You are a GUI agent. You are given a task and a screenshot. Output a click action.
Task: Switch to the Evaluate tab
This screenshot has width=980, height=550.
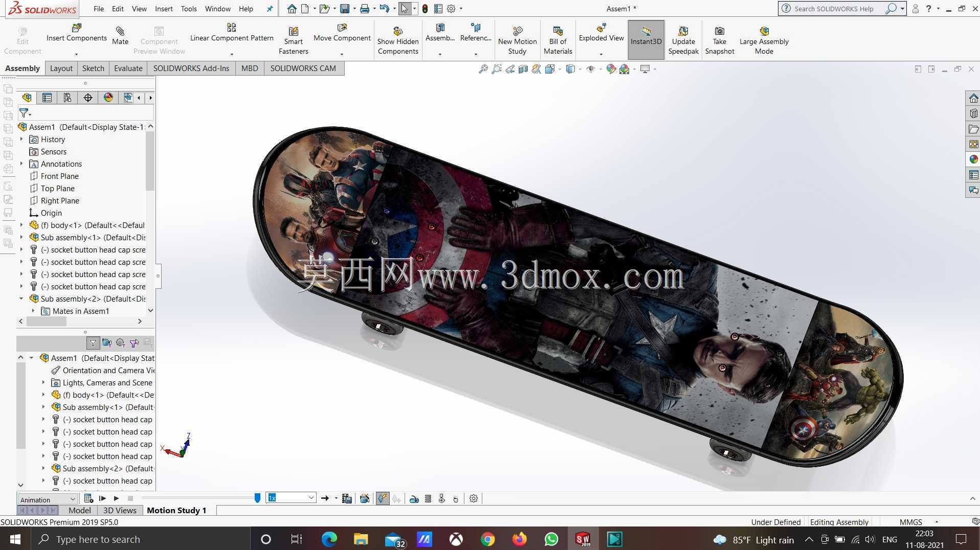[128, 68]
